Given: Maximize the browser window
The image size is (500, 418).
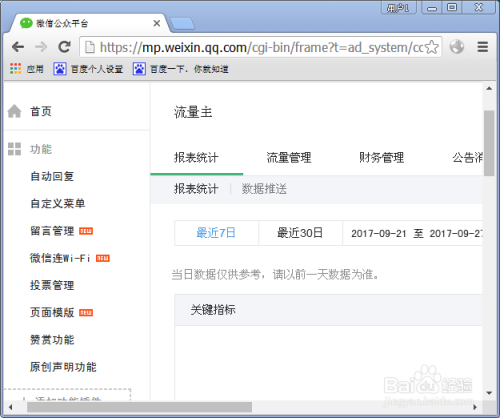Looking at the screenshot, I should 452,8.
